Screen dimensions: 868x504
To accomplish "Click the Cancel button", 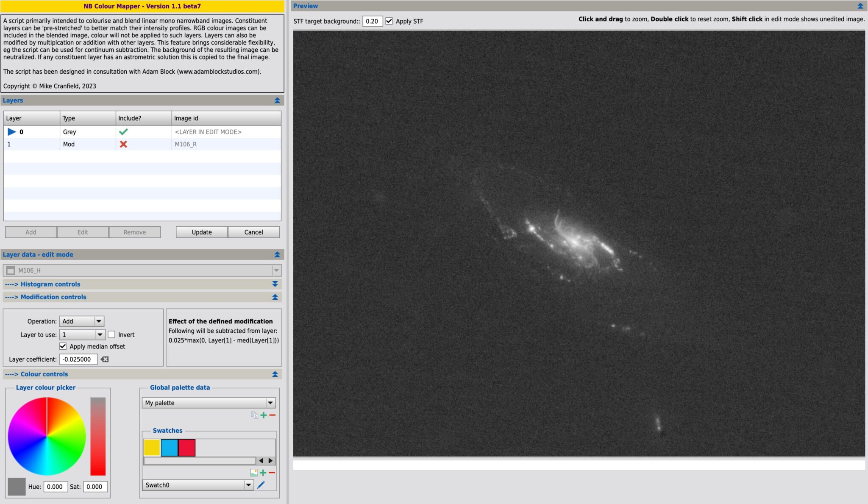I will pos(253,232).
